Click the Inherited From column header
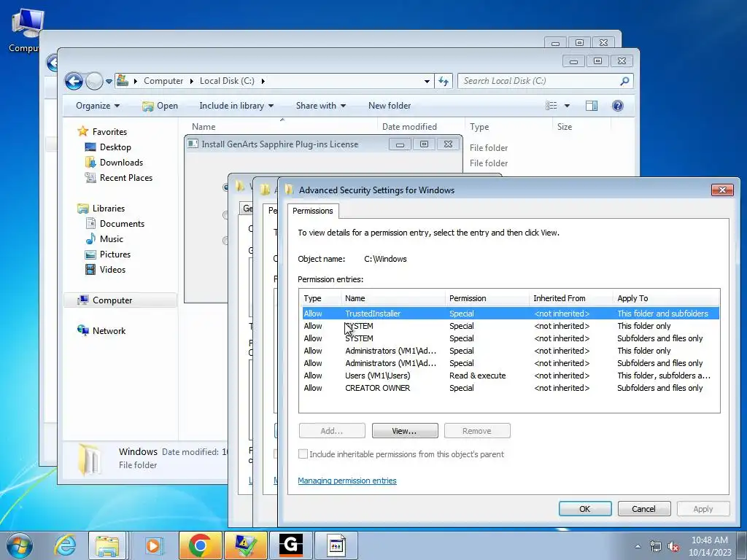The height and width of the screenshot is (560, 747). [570, 298]
